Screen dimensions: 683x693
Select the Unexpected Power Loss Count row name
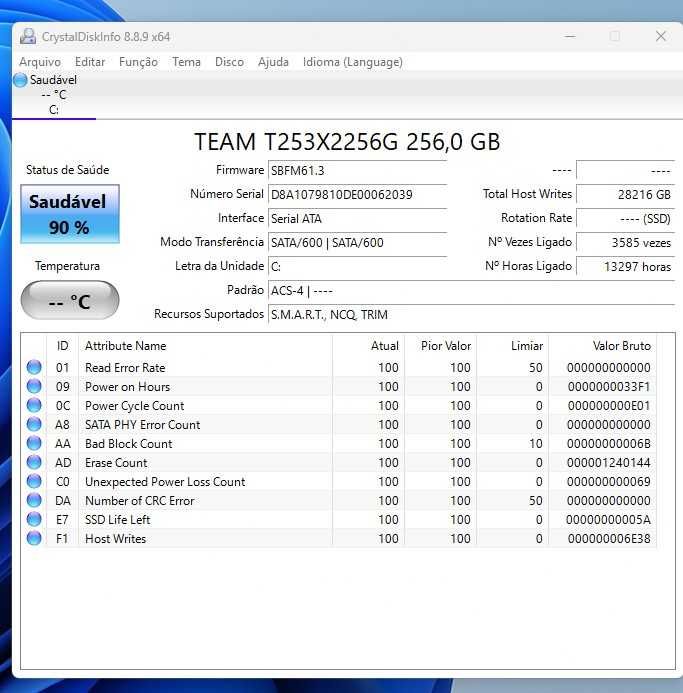point(165,482)
